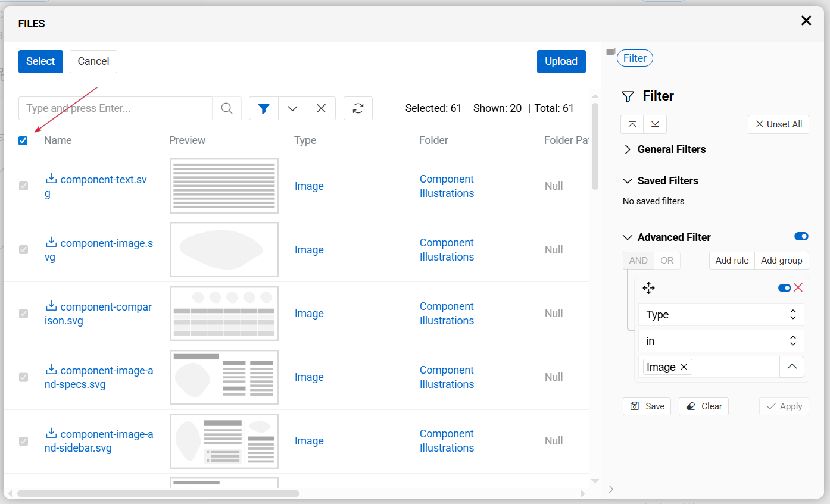Delete the Type rule with red X

point(798,288)
